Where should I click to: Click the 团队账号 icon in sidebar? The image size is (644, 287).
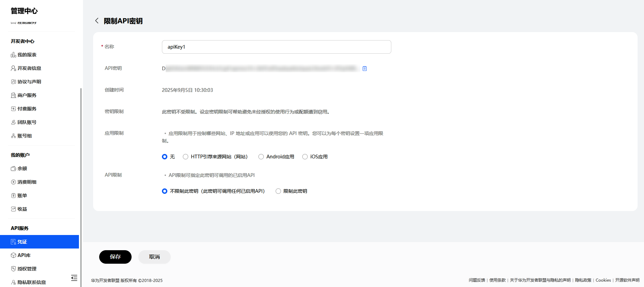(13, 122)
